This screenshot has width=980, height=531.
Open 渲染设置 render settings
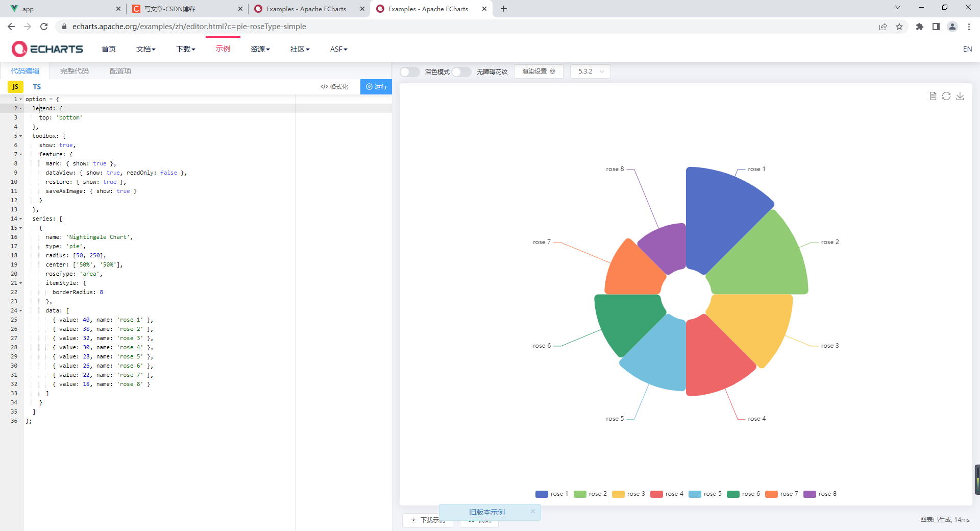tap(538, 71)
